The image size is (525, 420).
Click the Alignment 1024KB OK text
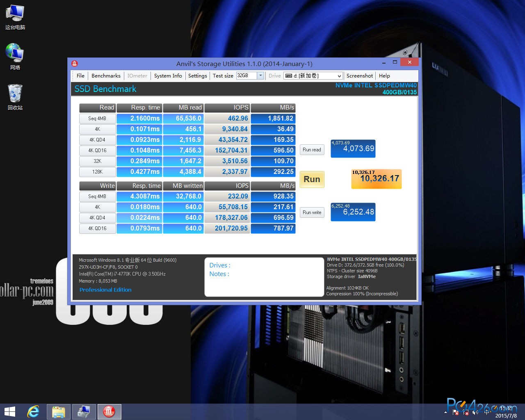[347, 288]
